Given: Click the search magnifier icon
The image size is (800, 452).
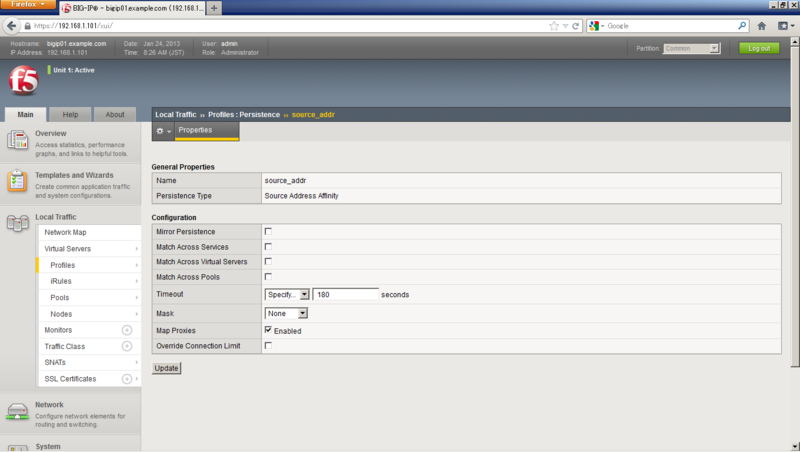Looking at the screenshot, I should click(742, 26).
